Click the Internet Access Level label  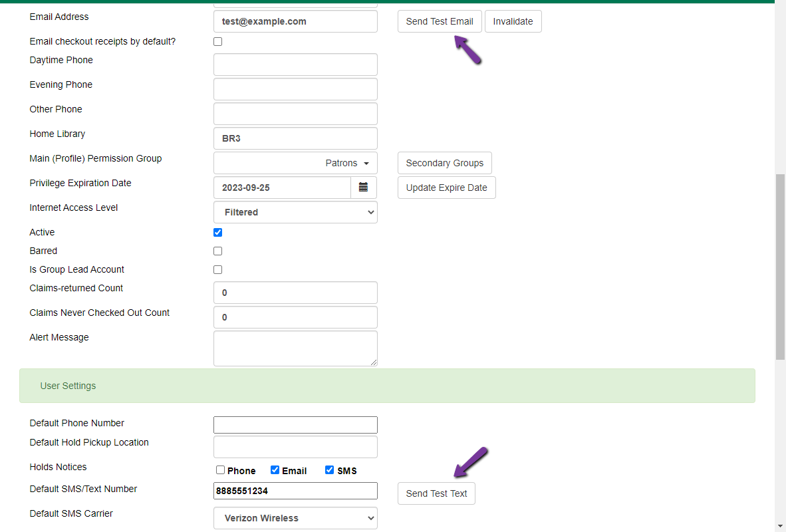(x=74, y=207)
